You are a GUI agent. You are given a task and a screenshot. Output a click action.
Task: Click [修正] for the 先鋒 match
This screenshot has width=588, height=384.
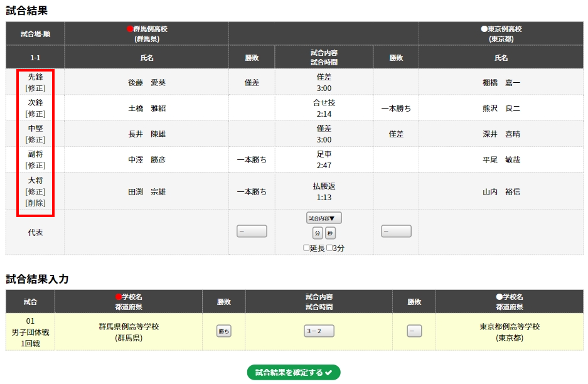[x=35, y=88]
